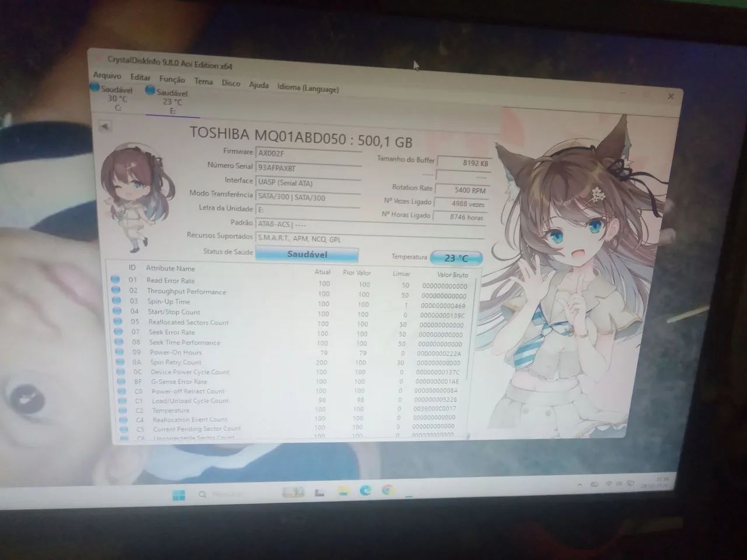This screenshot has height=560, width=747.
Task: Open the Disco menu
Action: point(231,83)
